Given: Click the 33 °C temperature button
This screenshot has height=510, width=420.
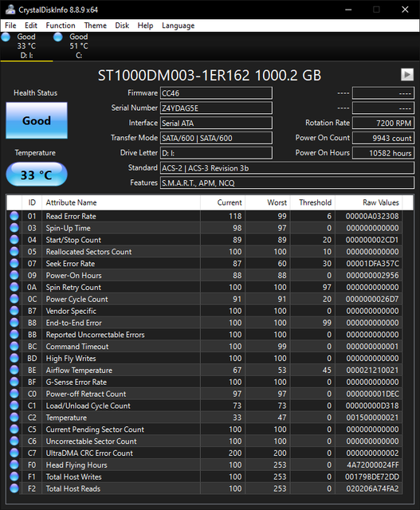Looking at the screenshot, I should point(37,175).
